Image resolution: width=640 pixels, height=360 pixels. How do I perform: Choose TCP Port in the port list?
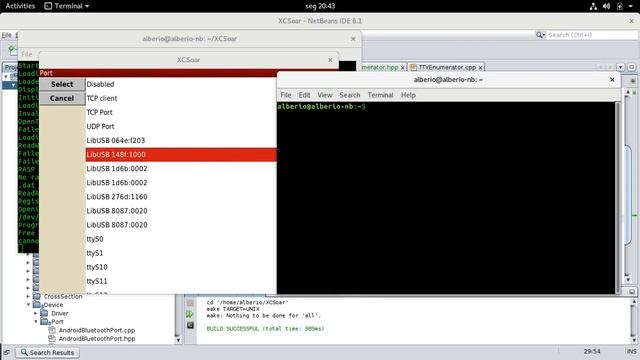181,112
